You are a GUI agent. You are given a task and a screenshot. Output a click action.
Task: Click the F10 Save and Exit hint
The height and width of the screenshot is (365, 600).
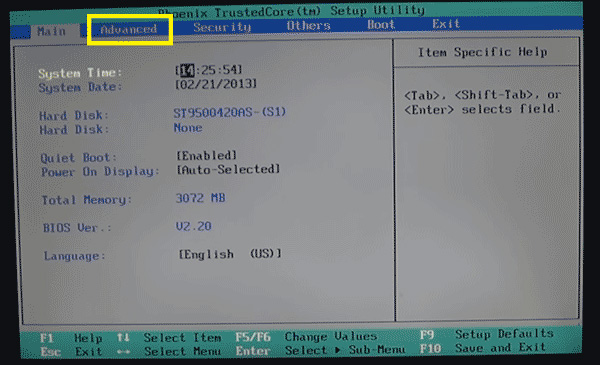coord(483,348)
